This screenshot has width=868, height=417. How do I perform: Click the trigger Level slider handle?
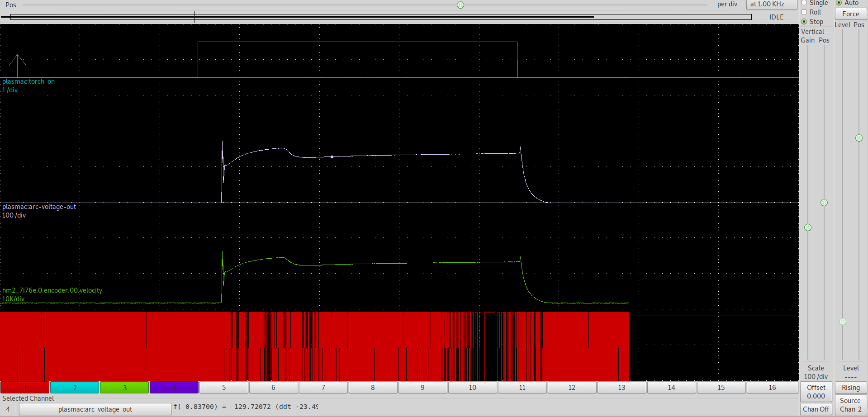[x=843, y=322]
